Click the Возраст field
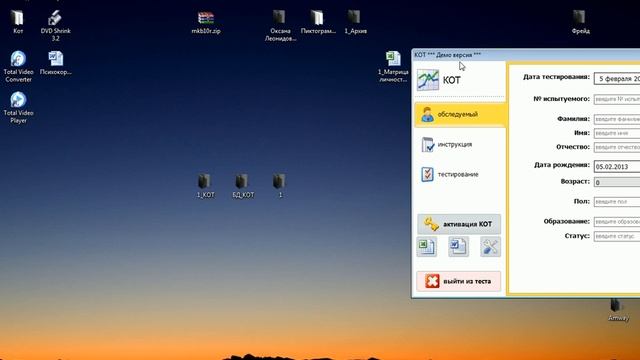 tap(617, 182)
